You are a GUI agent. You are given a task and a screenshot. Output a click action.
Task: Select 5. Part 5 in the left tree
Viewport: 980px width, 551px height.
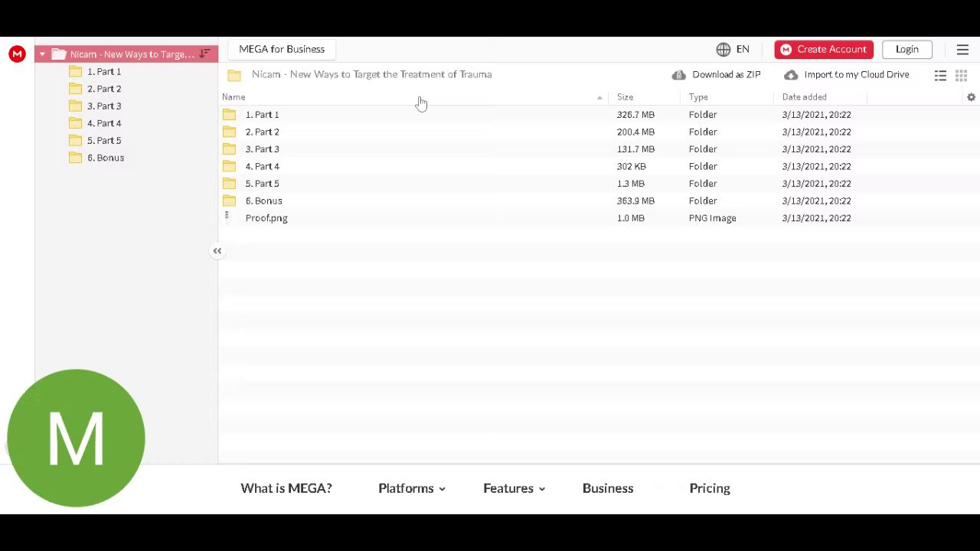(104, 140)
